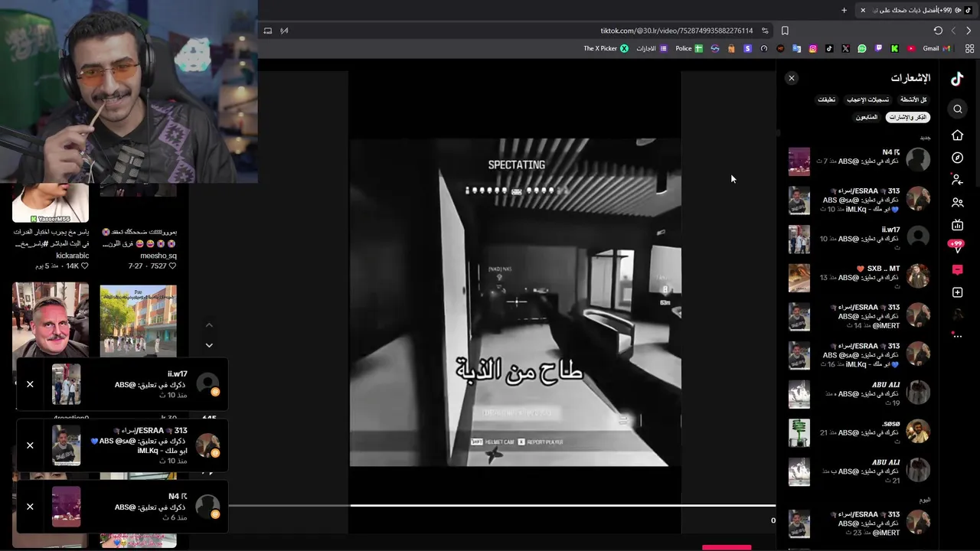Open a new browser tab with the plus
The width and height of the screenshot is (980, 551).
[844, 10]
